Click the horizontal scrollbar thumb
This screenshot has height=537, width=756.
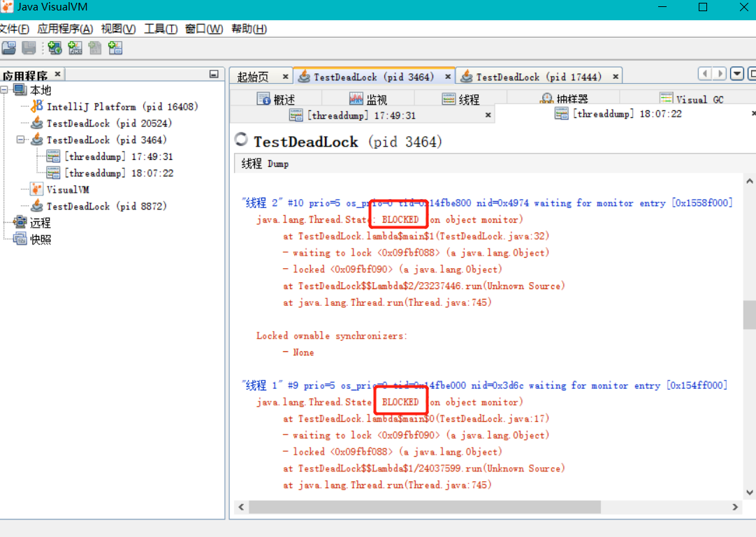[425, 507]
